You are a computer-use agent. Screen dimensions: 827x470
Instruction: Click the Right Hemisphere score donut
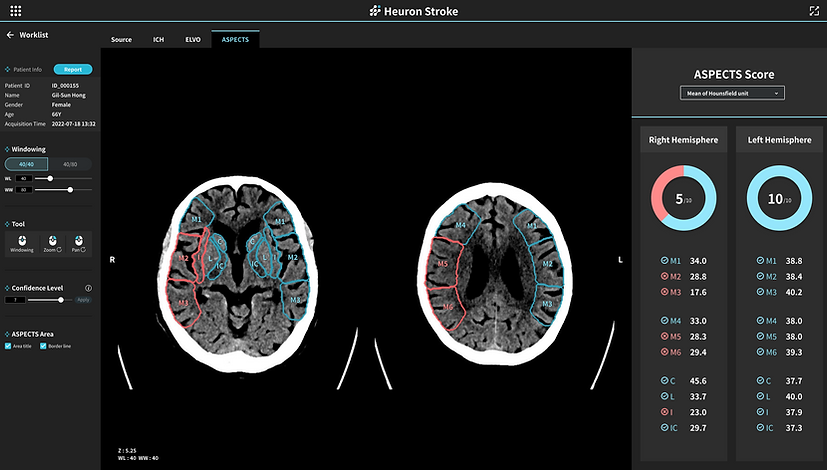tap(684, 198)
